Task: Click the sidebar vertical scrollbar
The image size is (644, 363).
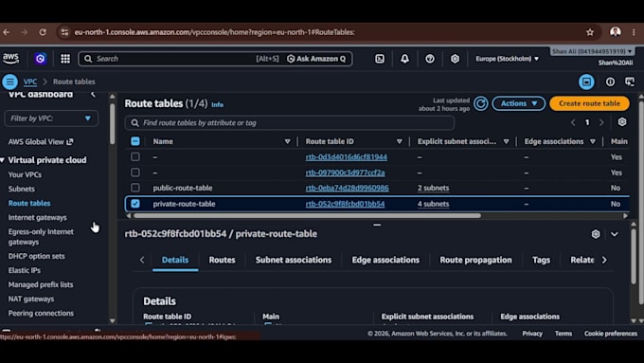Action: coord(112,123)
